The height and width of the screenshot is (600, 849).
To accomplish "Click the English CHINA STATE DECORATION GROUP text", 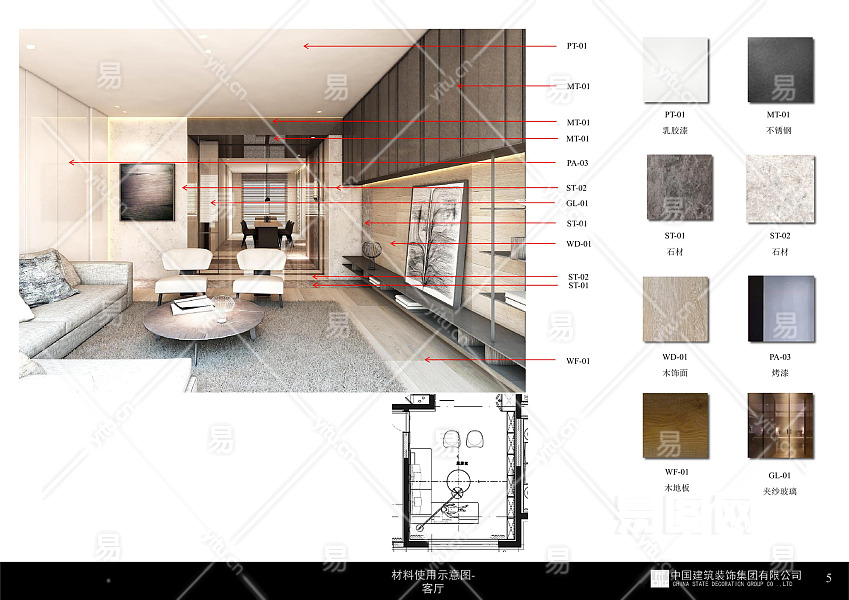I will tap(732, 585).
